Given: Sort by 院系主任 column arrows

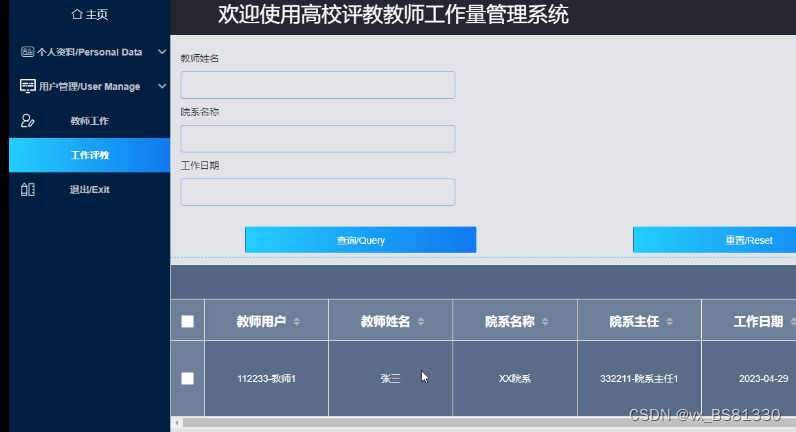Looking at the screenshot, I should pyautogui.click(x=670, y=321).
